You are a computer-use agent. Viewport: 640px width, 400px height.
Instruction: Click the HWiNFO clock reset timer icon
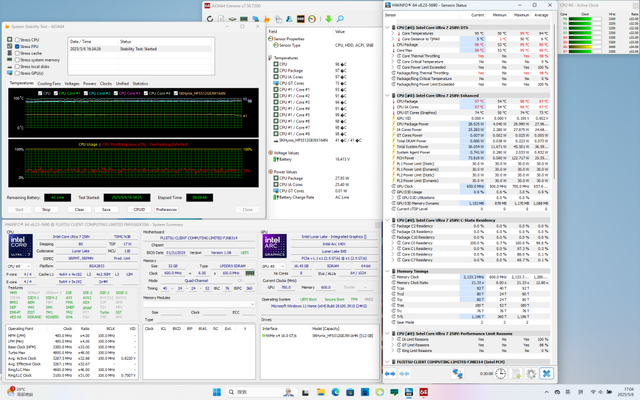click(x=500, y=373)
